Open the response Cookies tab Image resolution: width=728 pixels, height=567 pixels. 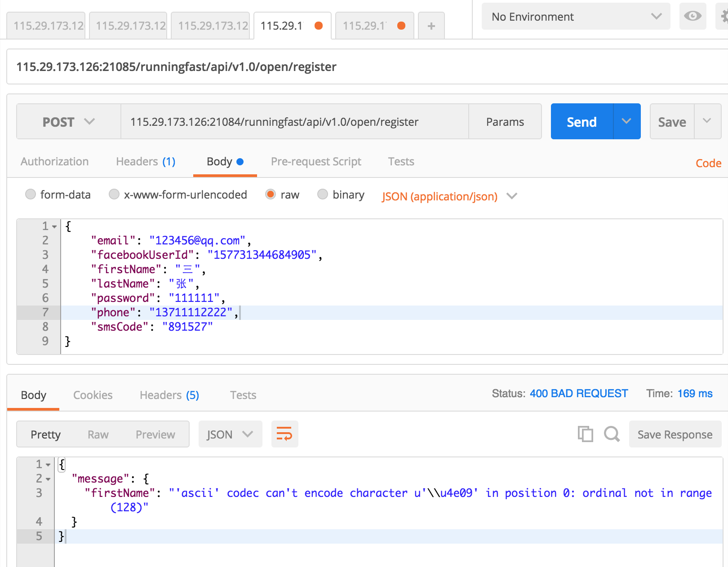click(93, 395)
